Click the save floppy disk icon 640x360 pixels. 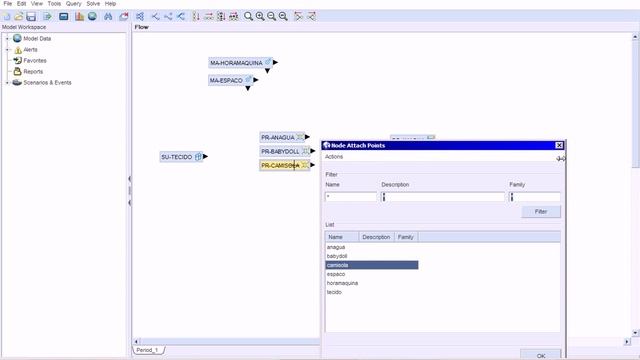point(31,16)
